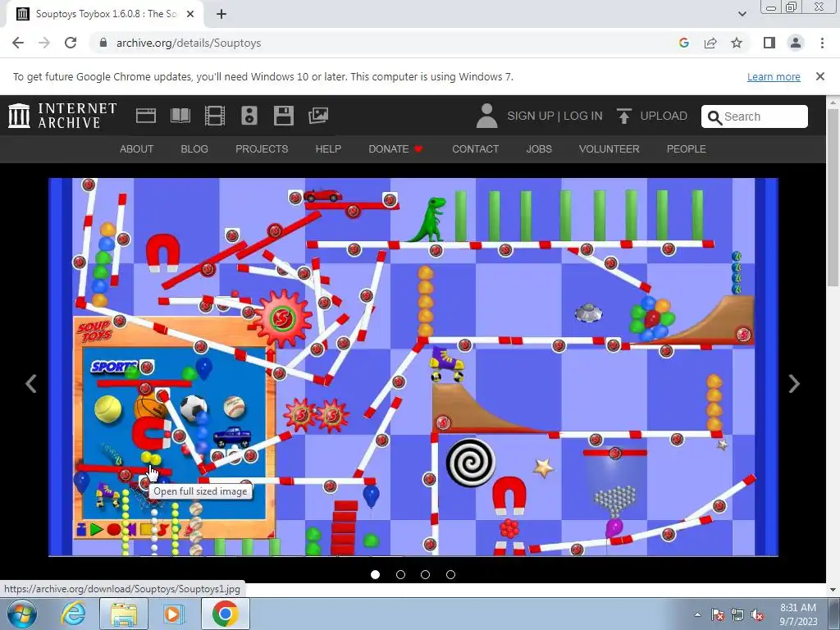Click the upload arrow icon
This screenshot has width=840, height=630.
[x=623, y=116]
